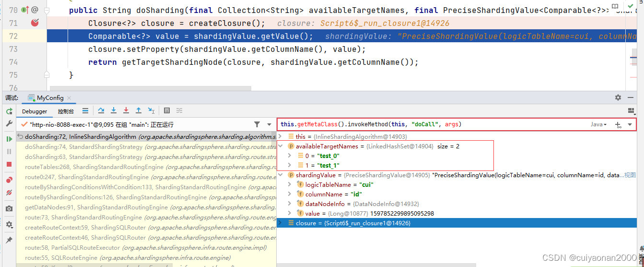Image resolution: width=644 pixels, height=267 pixels.
Task: Open the debug tool window gear options
Action: (618, 97)
